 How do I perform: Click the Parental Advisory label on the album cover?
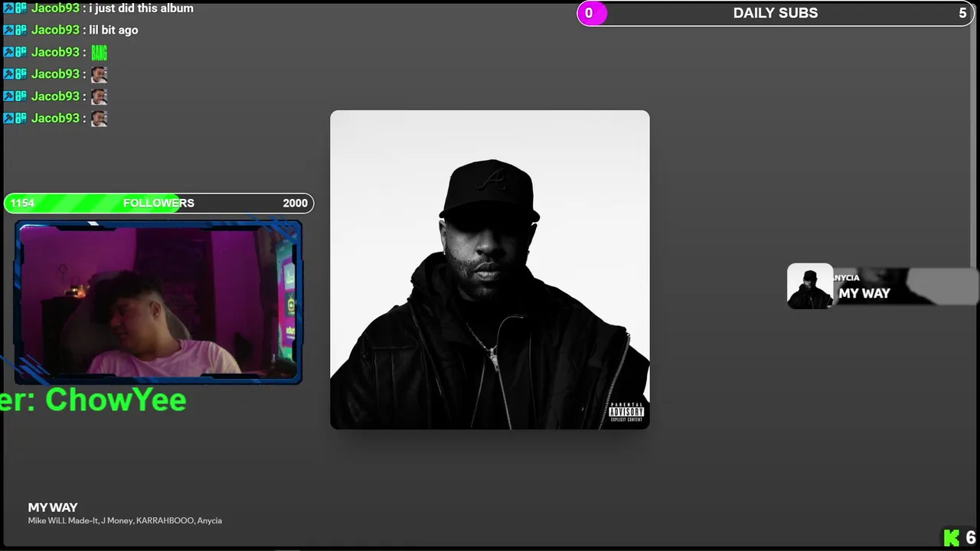click(626, 412)
